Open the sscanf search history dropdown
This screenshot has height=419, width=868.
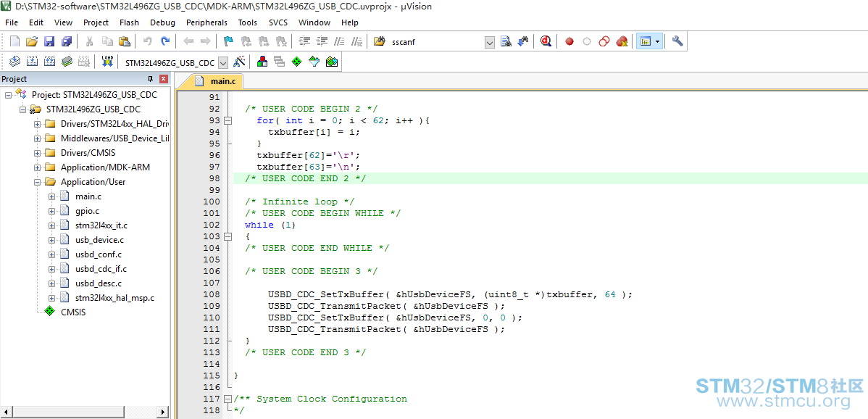(489, 42)
